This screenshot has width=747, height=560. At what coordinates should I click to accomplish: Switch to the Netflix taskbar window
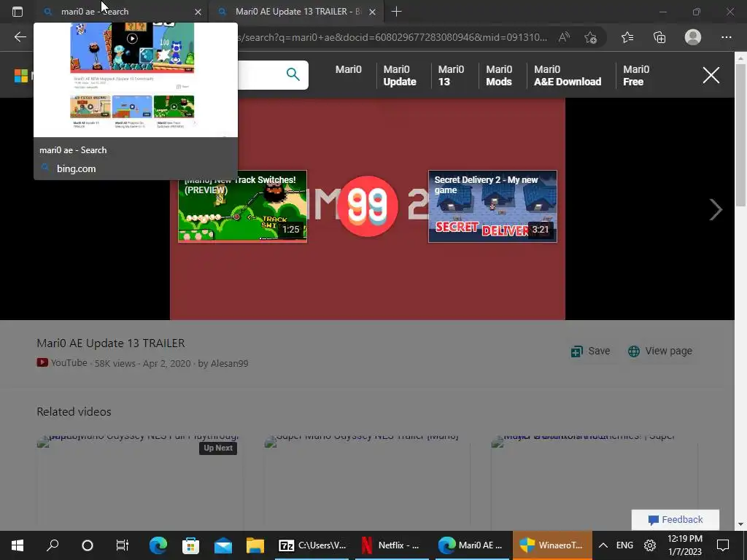pyautogui.click(x=391, y=545)
